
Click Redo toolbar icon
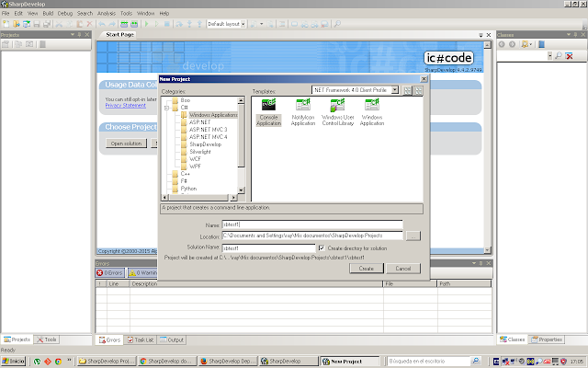pos(112,24)
